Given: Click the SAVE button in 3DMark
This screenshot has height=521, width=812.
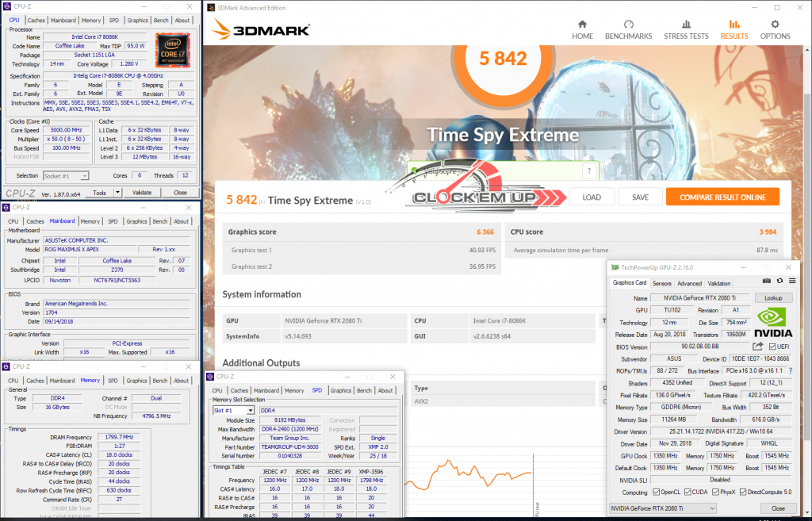Looking at the screenshot, I should [x=640, y=197].
